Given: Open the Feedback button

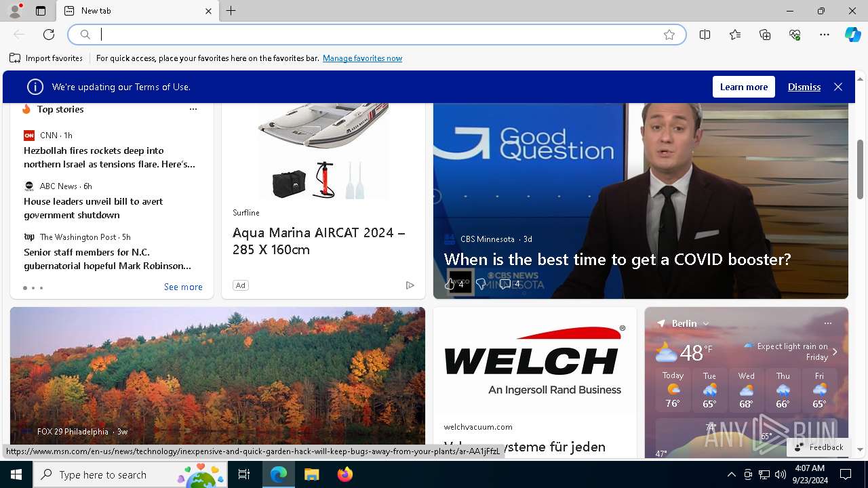Looking at the screenshot, I should pyautogui.click(x=818, y=447).
